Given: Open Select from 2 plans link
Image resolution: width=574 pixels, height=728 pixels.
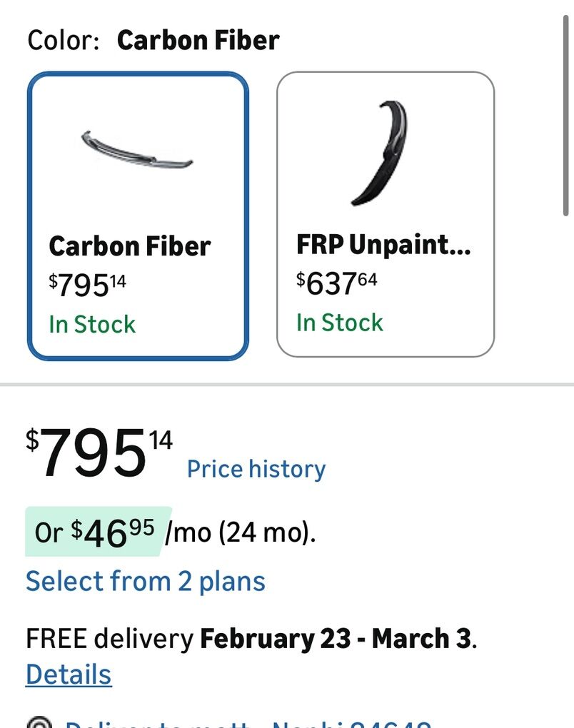Looking at the screenshot, I should [146, 581].
